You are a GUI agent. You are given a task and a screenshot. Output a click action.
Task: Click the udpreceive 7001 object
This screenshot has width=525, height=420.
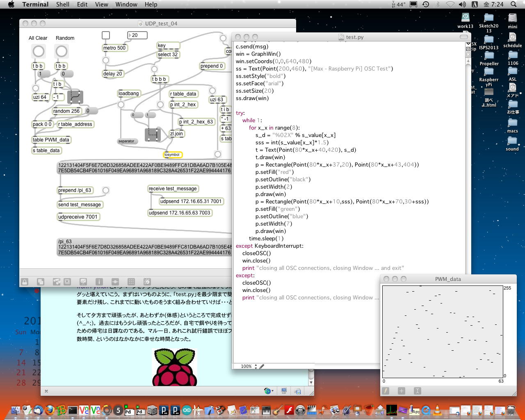pyautogui.click(x=78, y=217)
